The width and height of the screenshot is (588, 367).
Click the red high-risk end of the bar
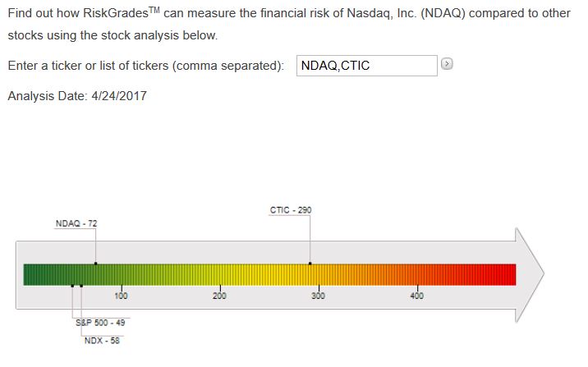point(505,274)
